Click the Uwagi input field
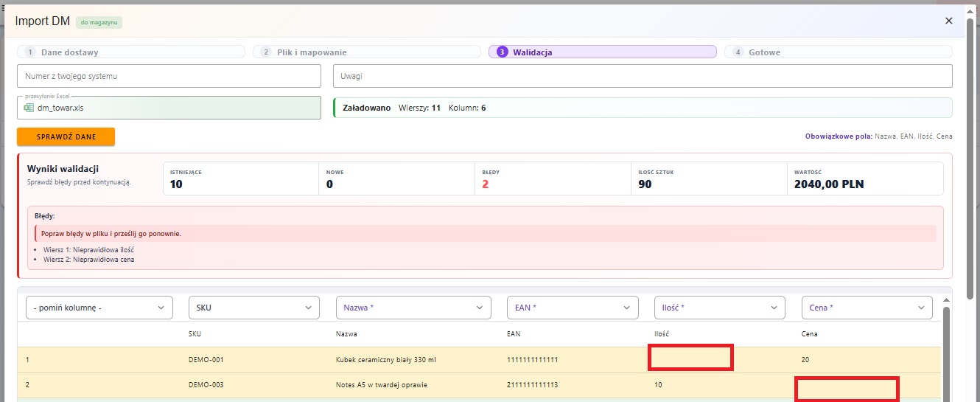 (x=643, y=76)
